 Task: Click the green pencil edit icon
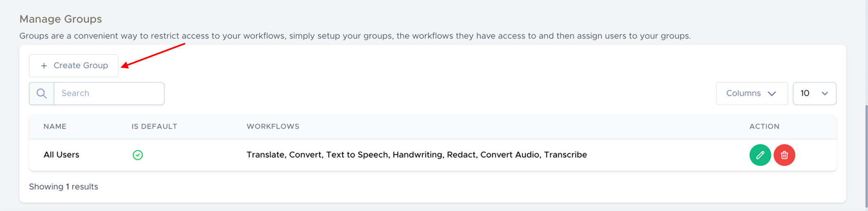[x=760, y=155]
